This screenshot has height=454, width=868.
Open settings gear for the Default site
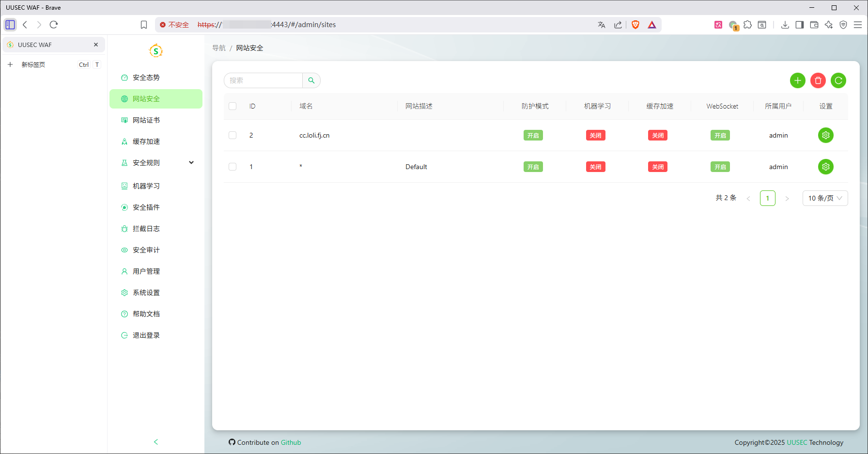click(x=826, y=167)
